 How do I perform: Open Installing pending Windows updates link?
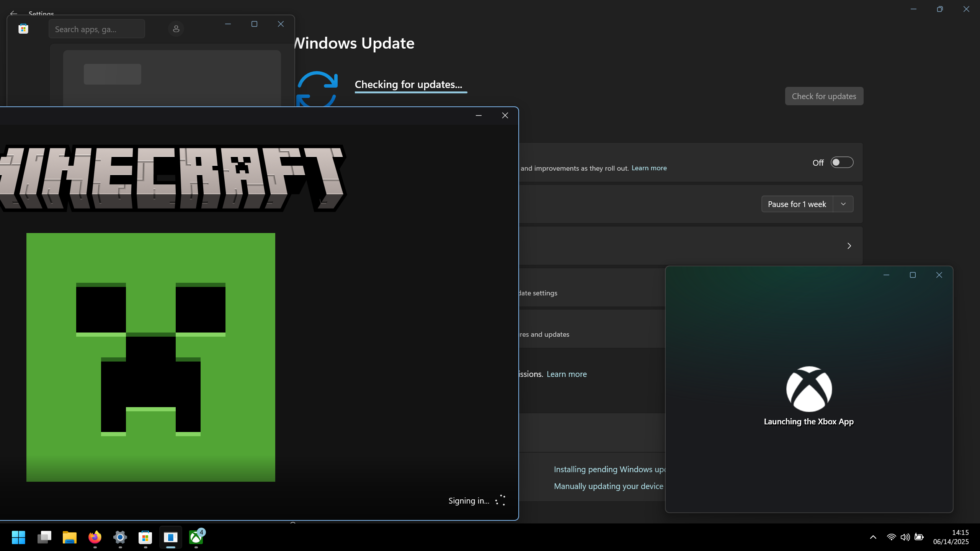(x=609, y=469)
